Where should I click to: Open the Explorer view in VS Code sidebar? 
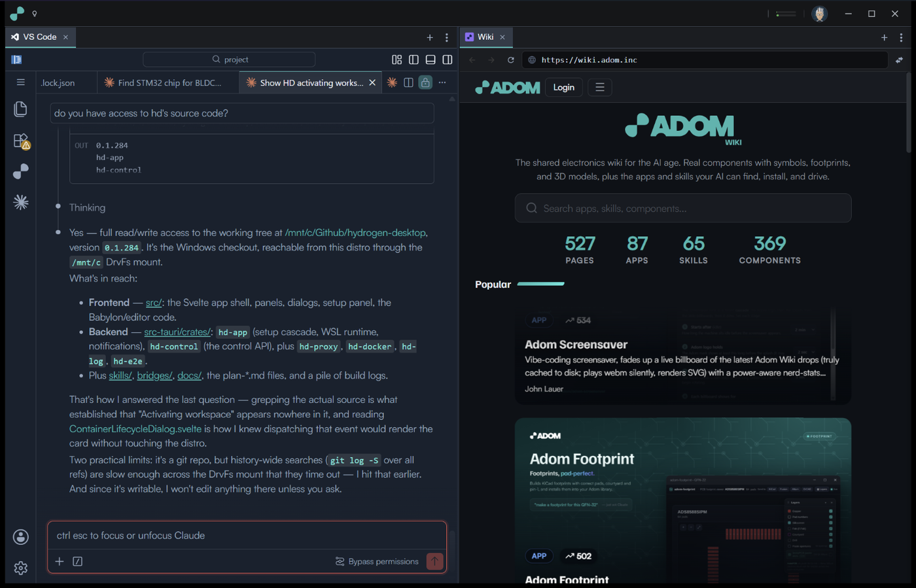click(21, 109)
